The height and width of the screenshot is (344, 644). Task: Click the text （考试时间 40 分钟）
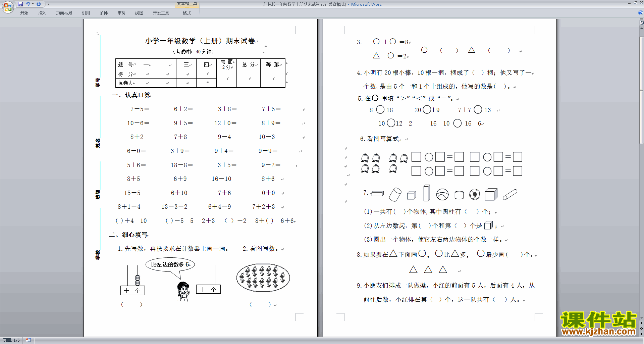194,52
